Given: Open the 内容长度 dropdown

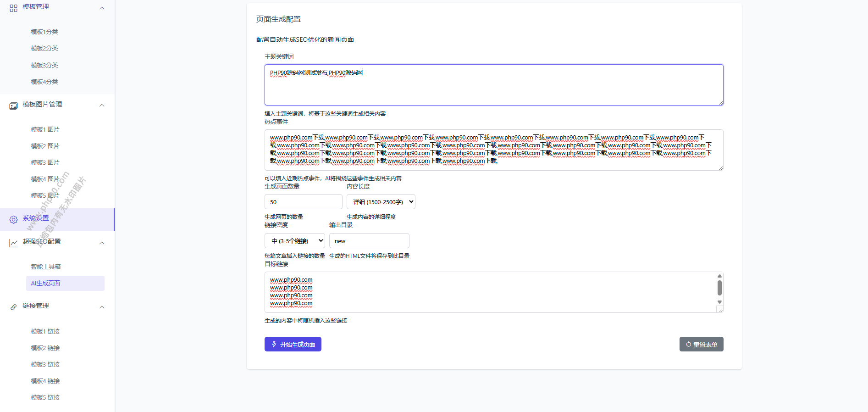Looking at the screenshot, I should pyautogui.click(x=381, y=202).
